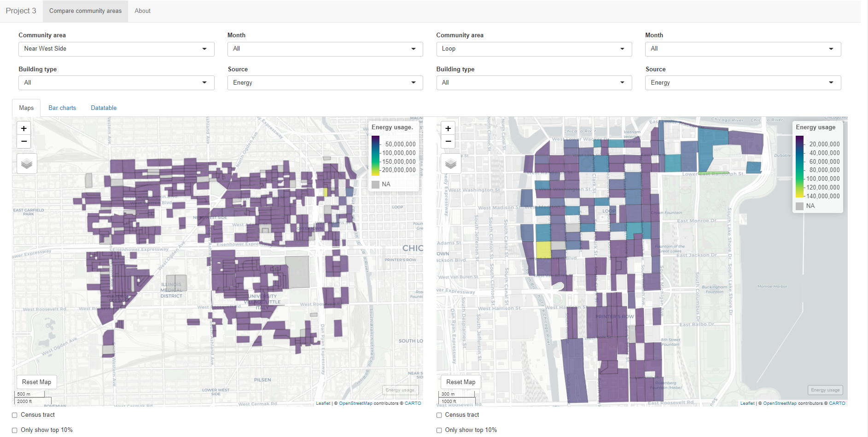Open the right-side Source dropdown
Viewport: 868px width, 437px height.
click(x=743, y=83)
